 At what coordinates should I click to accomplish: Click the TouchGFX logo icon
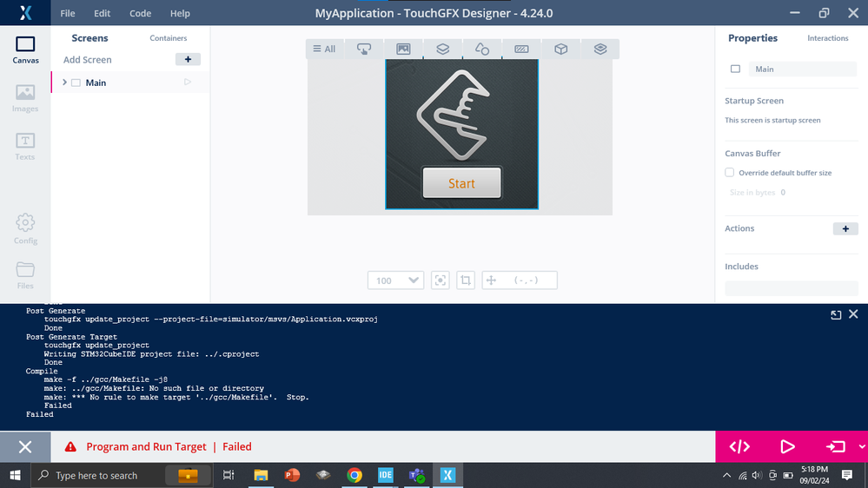(x=25, y=13)
